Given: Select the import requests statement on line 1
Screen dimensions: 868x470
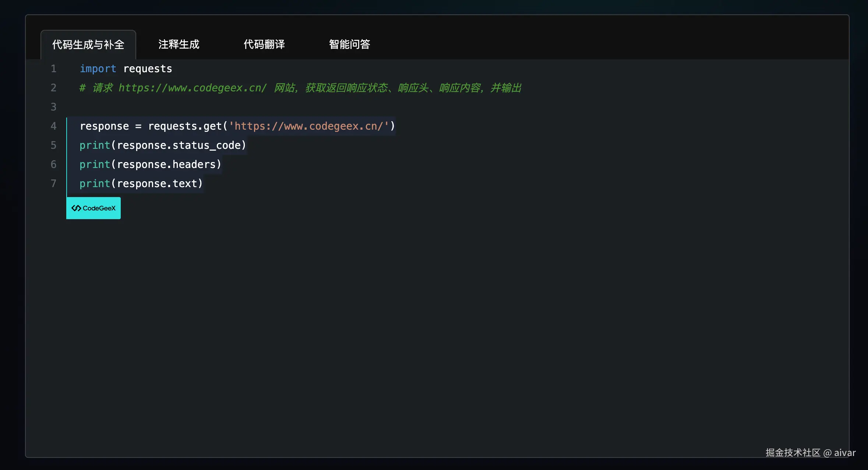Looking at the screenshot, I should pyautogui.click(x=126, y=69).
